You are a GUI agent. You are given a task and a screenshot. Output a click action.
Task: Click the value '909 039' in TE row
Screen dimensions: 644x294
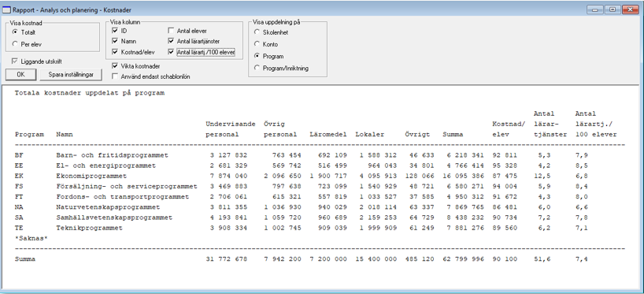pyautogui.click(x=332, y=228)
